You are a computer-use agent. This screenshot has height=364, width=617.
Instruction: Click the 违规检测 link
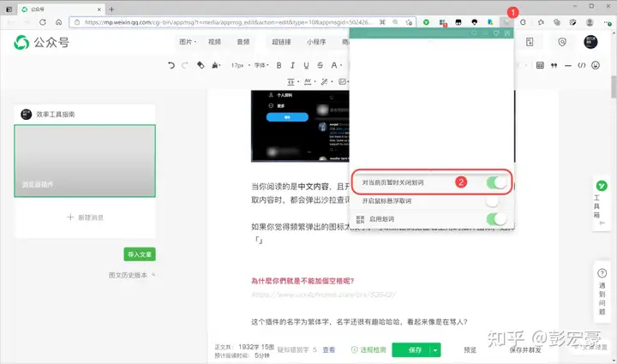coord(369,349)
